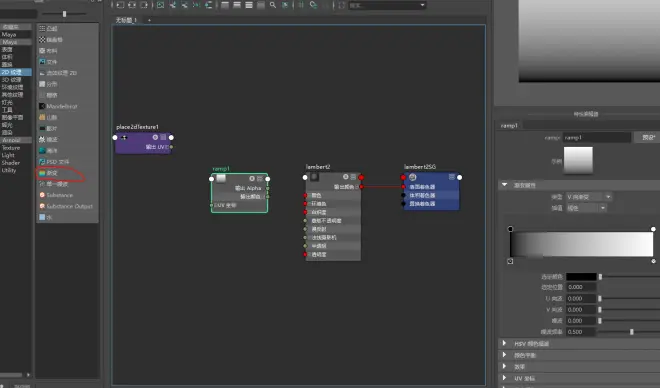Create a Noise (噪波) texture node
This screenshot has height=388, width=660.
pyautogui.click(x=48, y=139)
